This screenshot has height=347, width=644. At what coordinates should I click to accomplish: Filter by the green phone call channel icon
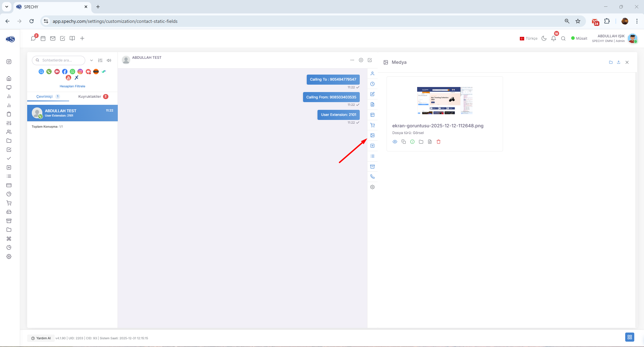pyautogui.click(x=49, y=72)
